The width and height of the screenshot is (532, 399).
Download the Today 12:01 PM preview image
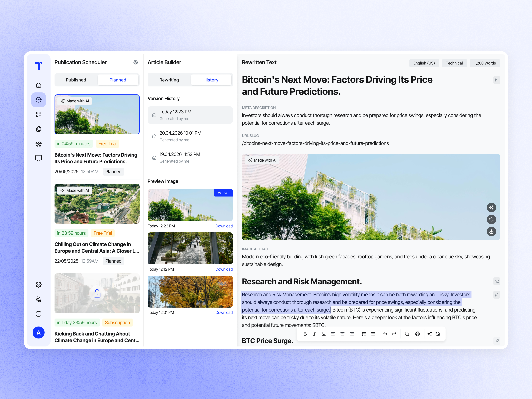(x=224, y=312)
